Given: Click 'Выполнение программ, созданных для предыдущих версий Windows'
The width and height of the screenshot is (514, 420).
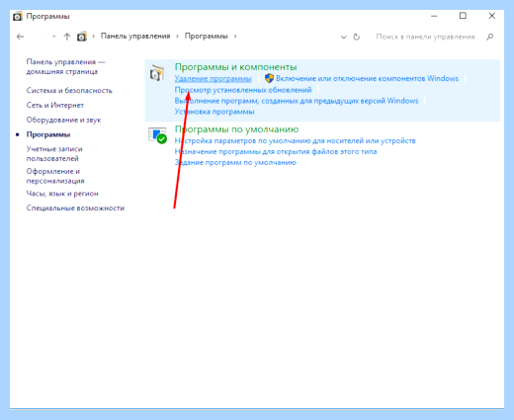Looking at the screenshot, I should coord(297,101).
